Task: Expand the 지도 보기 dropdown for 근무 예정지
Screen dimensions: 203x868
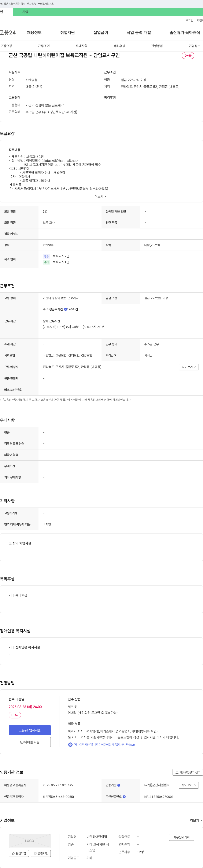Action: 189,367
